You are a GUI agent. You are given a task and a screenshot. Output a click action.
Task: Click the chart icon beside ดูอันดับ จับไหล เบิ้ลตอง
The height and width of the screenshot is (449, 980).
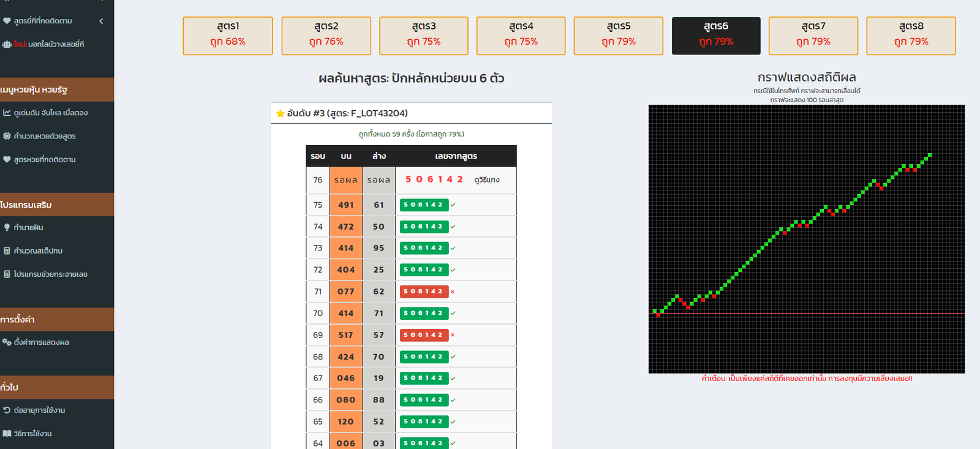[7, 113]
